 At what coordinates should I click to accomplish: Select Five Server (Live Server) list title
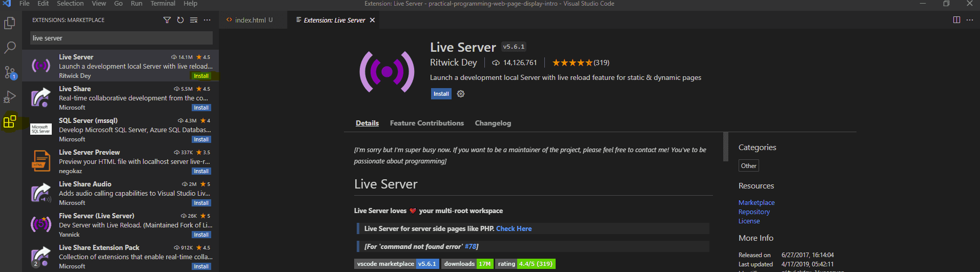point(96,216)
